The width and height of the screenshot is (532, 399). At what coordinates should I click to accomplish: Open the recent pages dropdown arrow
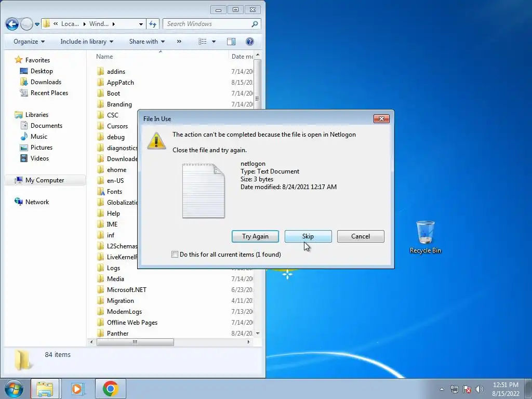pos(37,24)
